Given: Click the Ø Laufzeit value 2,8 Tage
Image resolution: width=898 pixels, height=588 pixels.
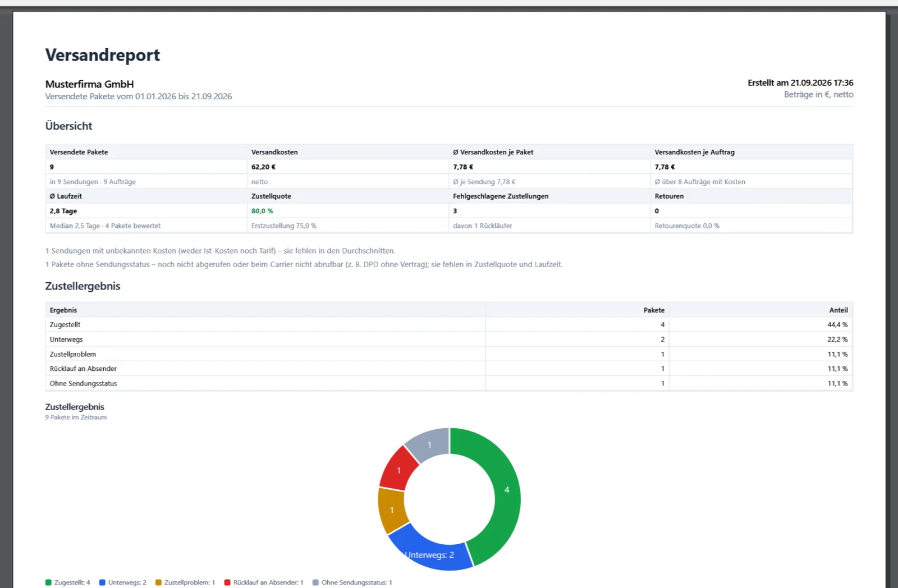Looking at the screenshot, I should [63, 211].
